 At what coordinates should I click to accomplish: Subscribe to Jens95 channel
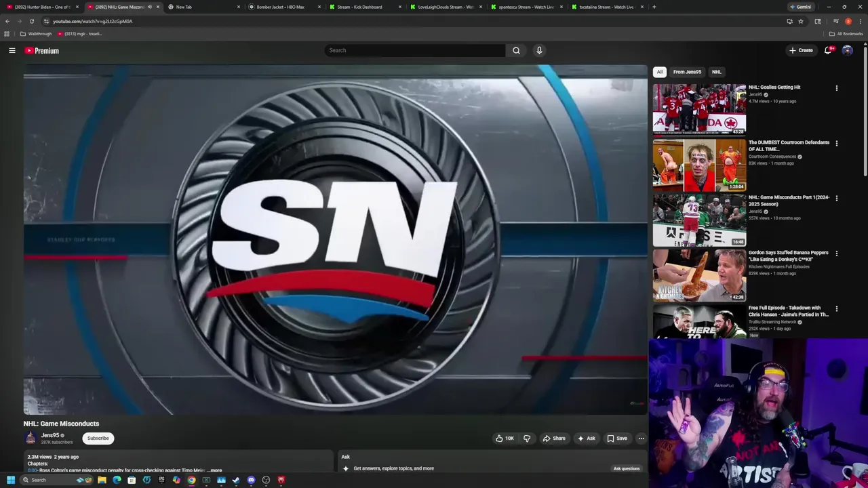[x=98, y=439]
